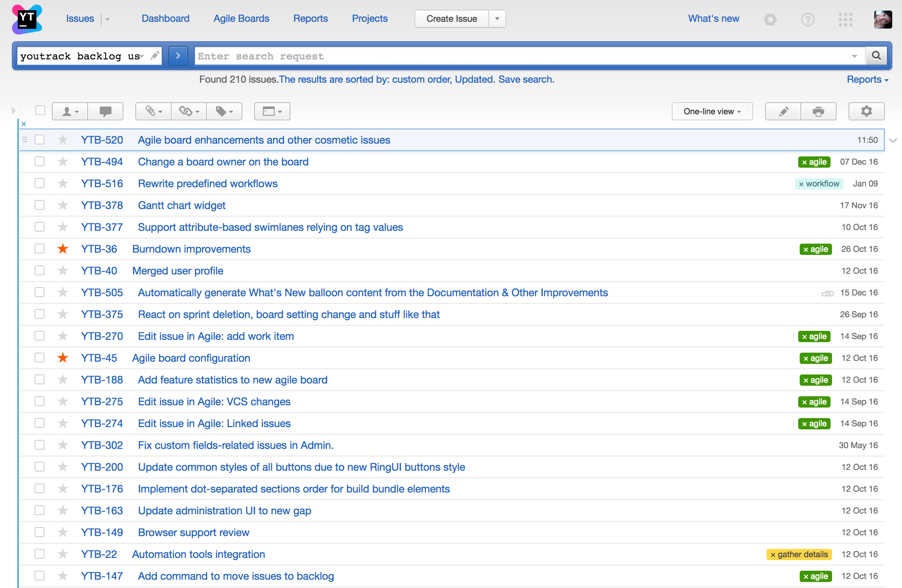Remove star from YTB-36 Burndown improvements
Screen dimensions: 902x588
pyautogui.click(x=63, y=249)
